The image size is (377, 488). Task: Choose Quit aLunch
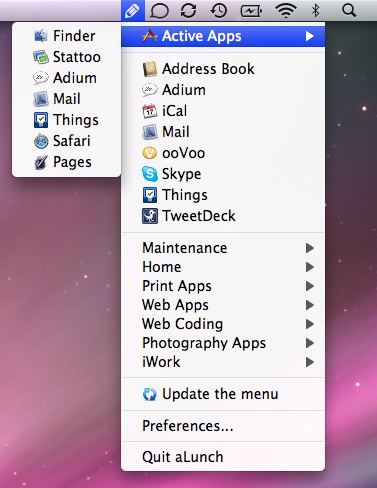[x=223, y=457]
